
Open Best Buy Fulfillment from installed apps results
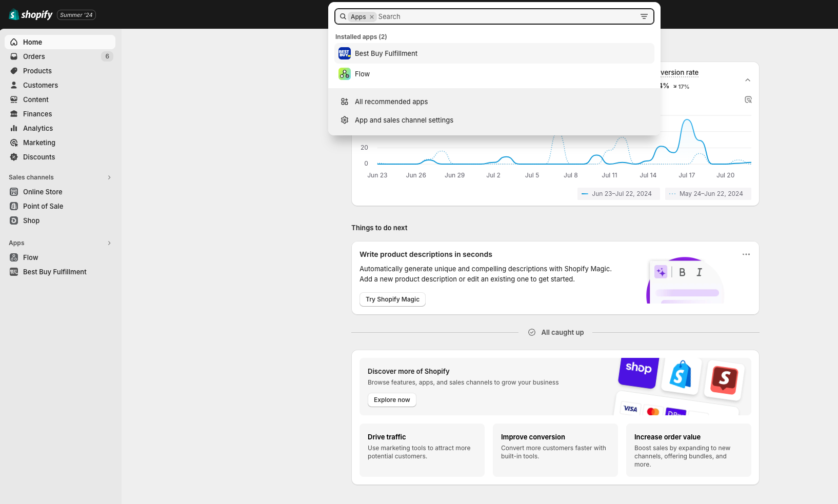click(494, 53)
